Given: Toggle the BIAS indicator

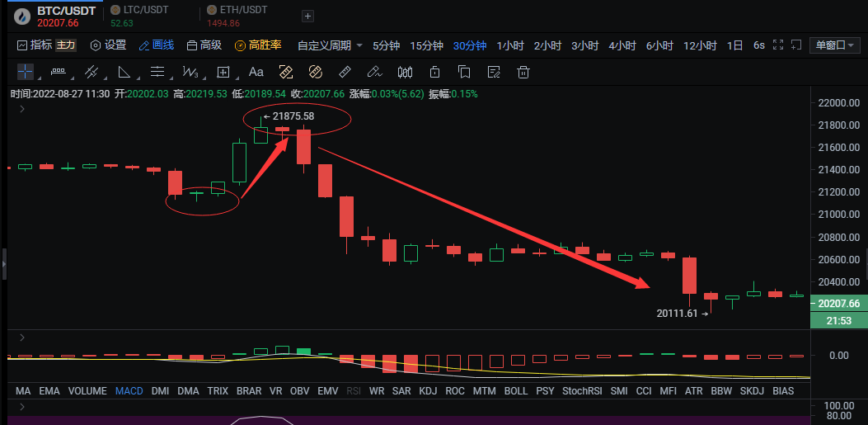Looking at the screenshot, I should pyautogui.click(x=783, y=391).
